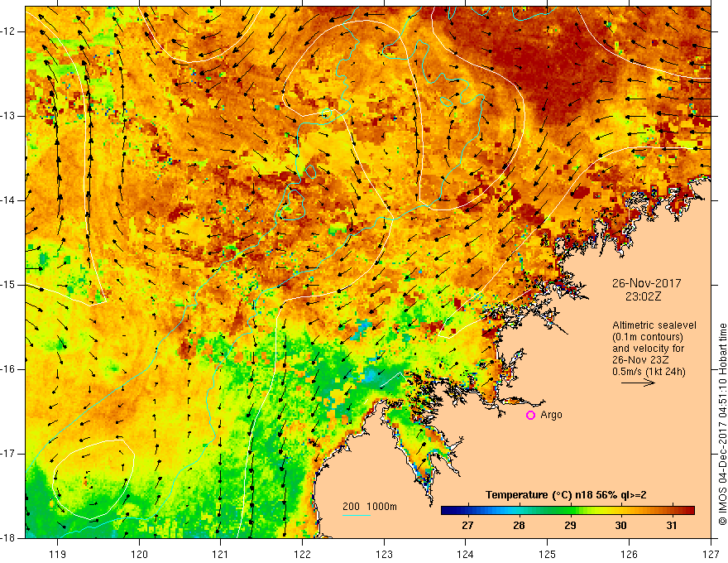The height and width of the screenshot is (563, 728).
Task: Click the latitude axis label '-14'
Action: pyautogui.click(x=8, y=200)
